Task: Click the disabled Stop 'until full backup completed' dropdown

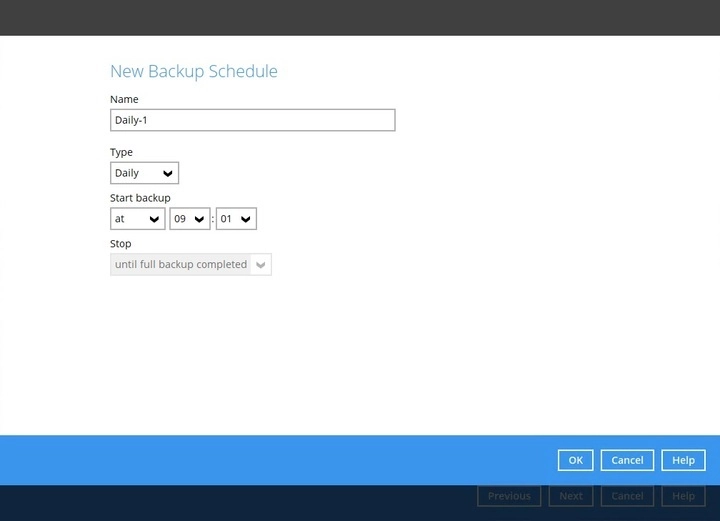Action: pos(191,264)
